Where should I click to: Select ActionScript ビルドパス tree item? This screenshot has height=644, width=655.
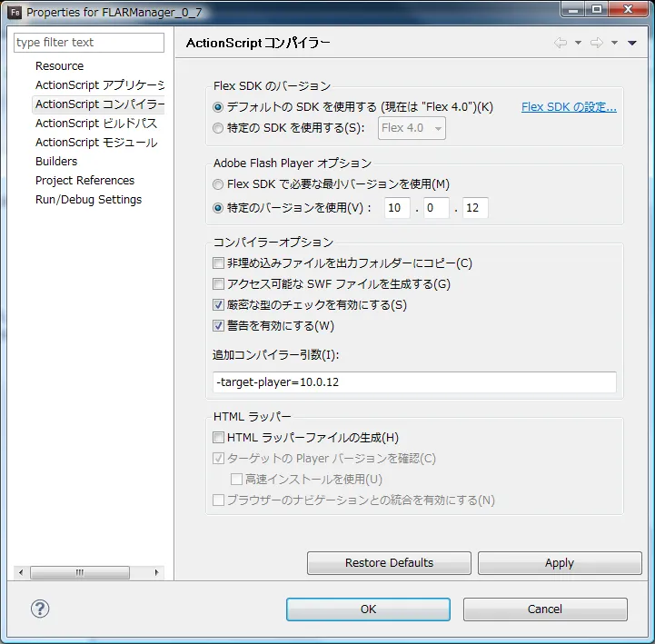click(x=96, y=124)
